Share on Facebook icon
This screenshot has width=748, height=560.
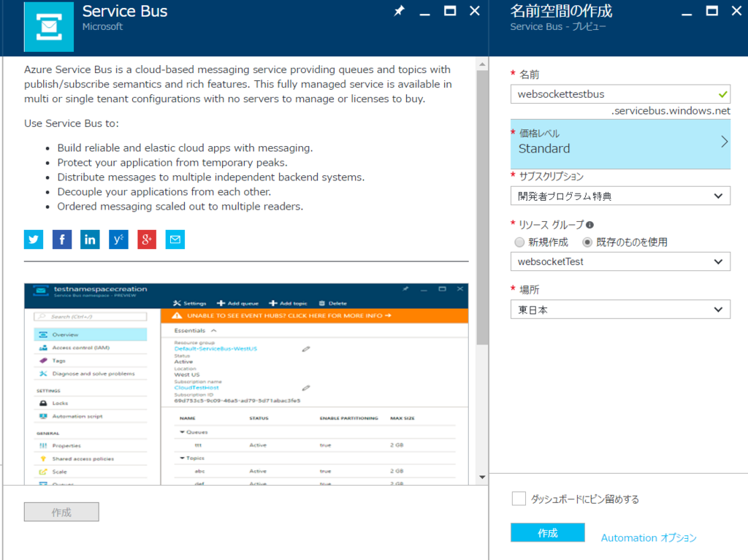[x=62, y=239]
